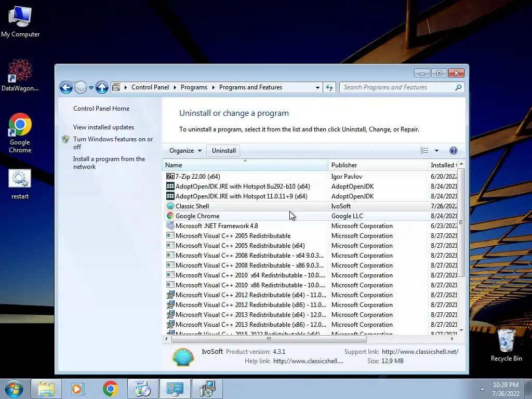Open Windows Media Player from taskbar
This screenshot has height=399, width=532.
78,389
